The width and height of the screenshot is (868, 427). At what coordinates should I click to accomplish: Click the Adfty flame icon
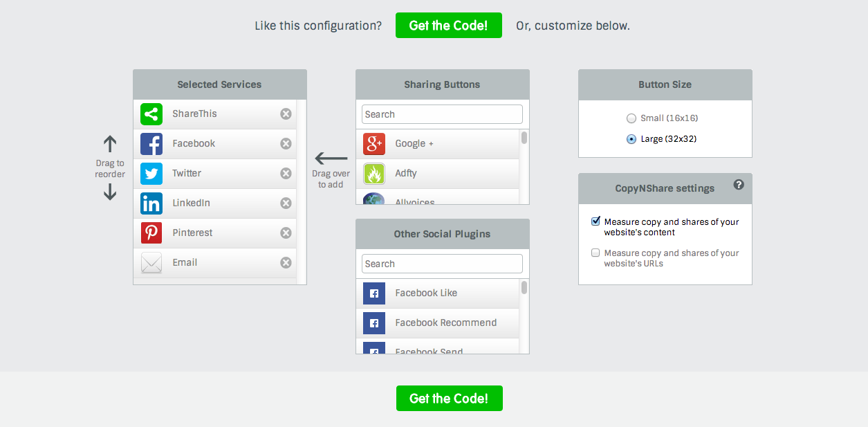click(x=374, y=174)
